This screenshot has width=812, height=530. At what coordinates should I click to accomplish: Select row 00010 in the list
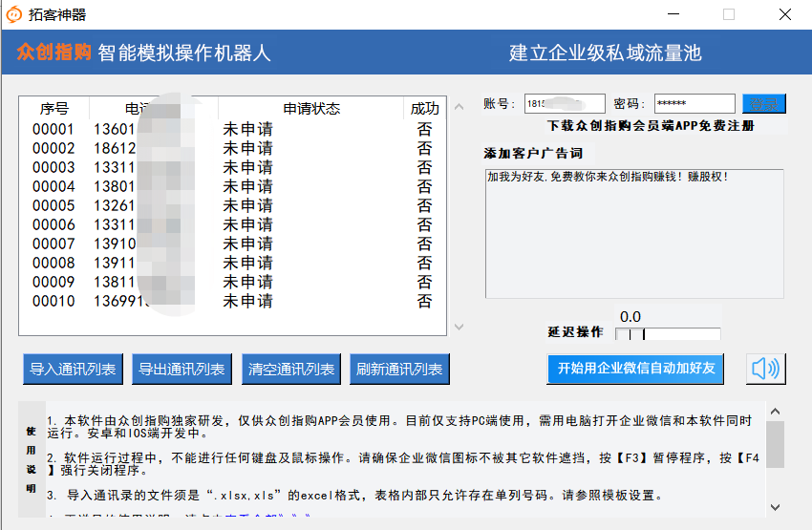click(232, 301)
